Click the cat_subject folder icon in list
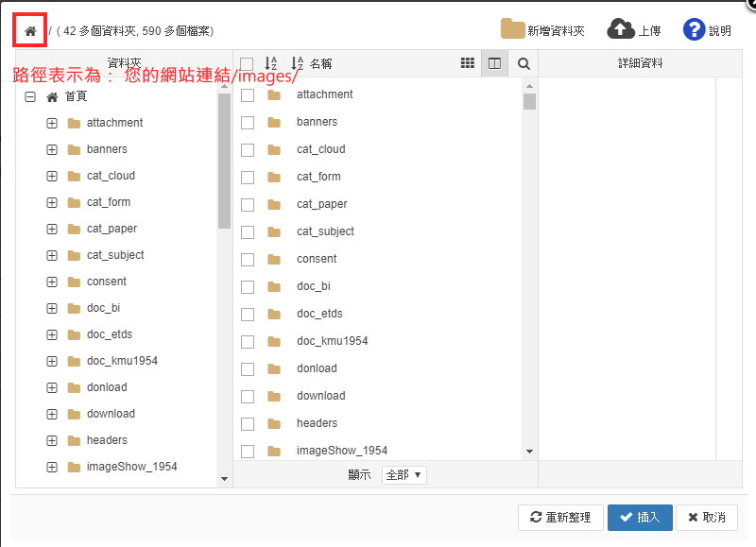Screen dimensions: 756x547 [x=274, y=231]
